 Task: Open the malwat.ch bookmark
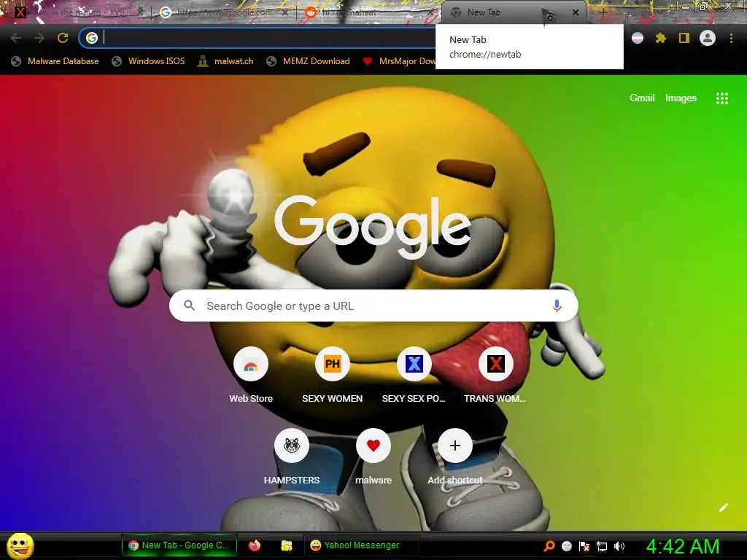(x=225, y=61)
